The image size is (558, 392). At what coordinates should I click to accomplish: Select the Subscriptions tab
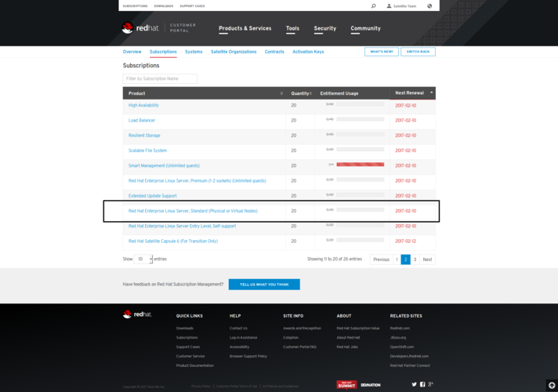[x=163, y=52]
